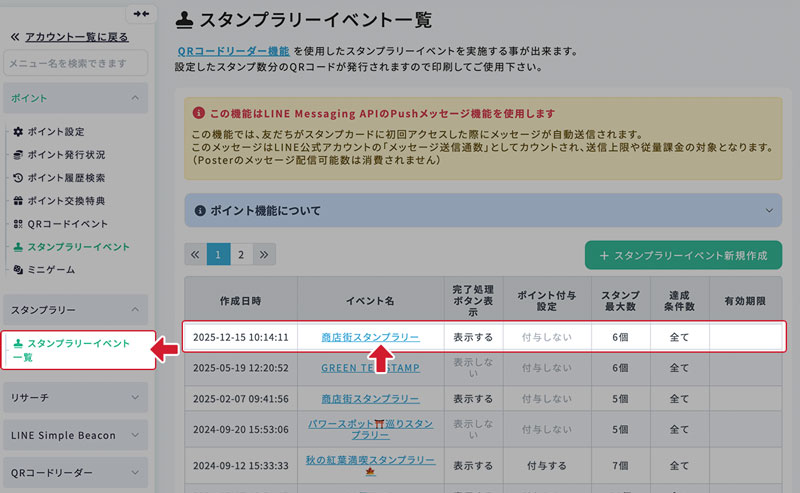The image size is (800, 493).
Task: Expand the ポイント機能について panel
Action: (x=769, y=211)
